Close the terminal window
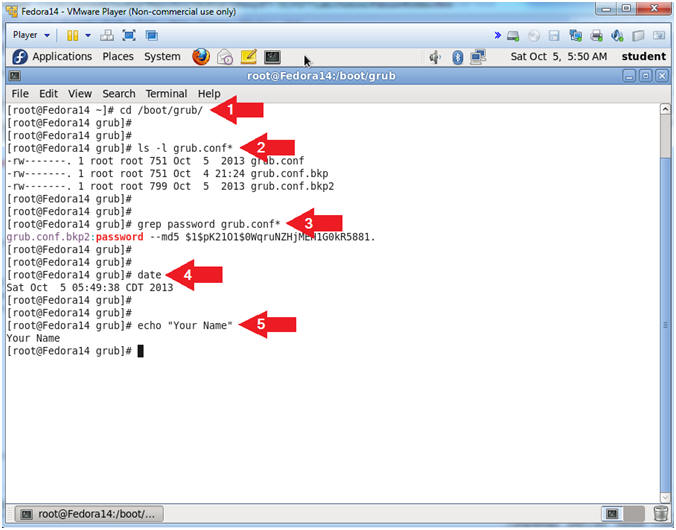 (x=661, y=76)
